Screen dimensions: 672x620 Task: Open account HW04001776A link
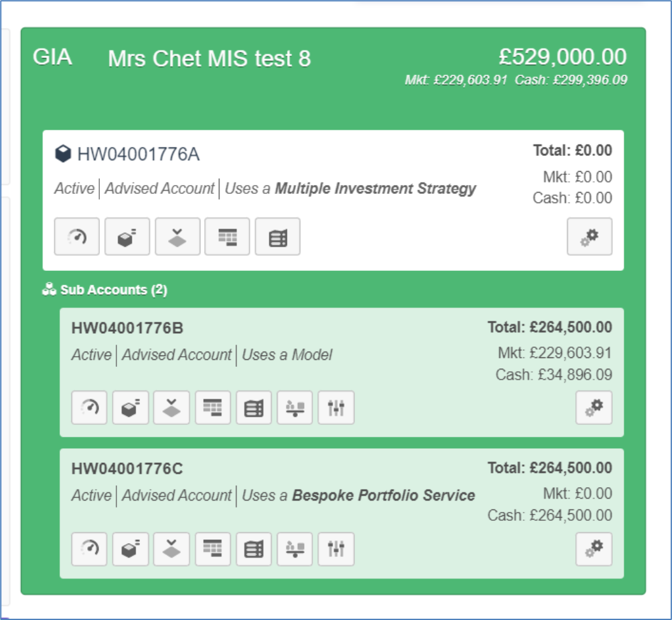(139, 154)
